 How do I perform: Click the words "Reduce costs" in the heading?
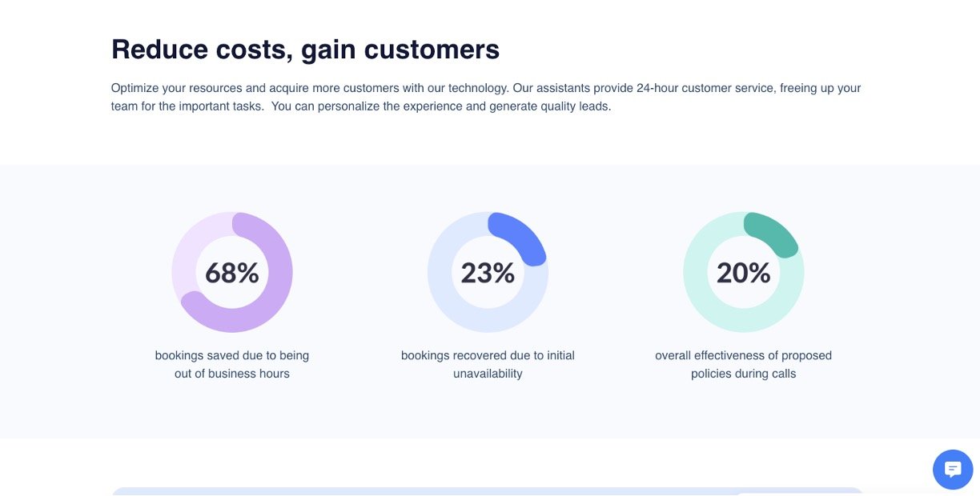(202, 50)
